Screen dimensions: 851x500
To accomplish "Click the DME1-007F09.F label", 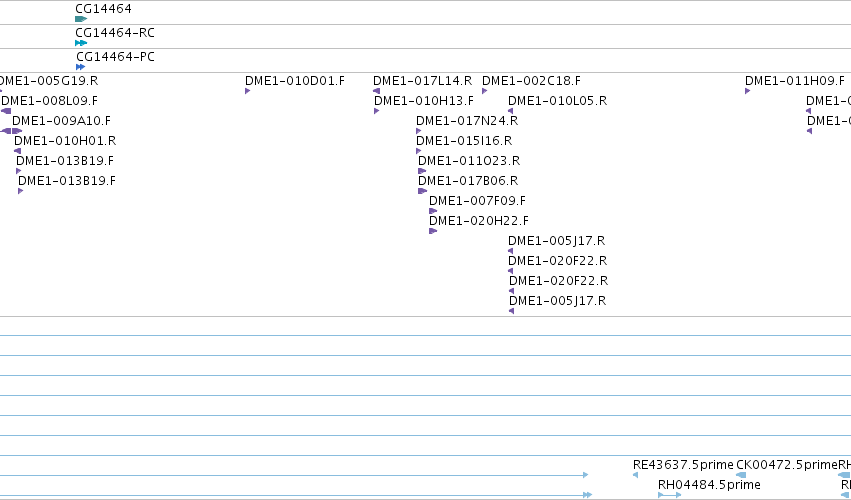I will (x=478, y=201).
